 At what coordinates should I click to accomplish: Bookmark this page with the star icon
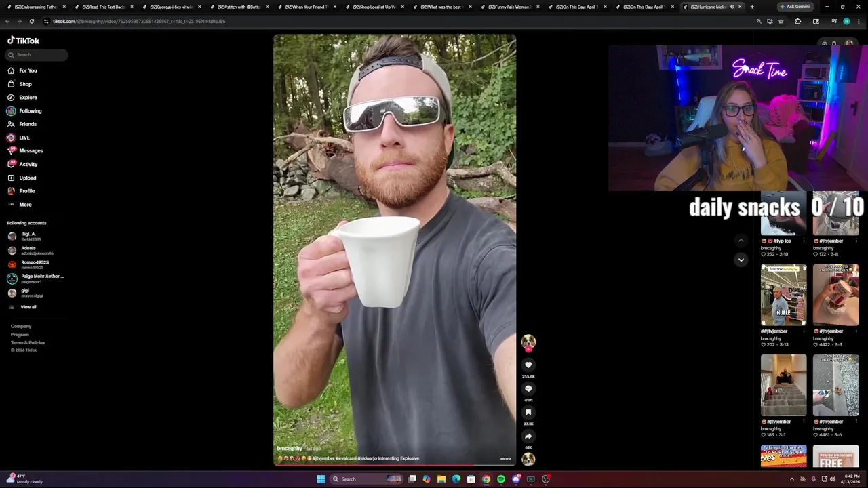781,21
